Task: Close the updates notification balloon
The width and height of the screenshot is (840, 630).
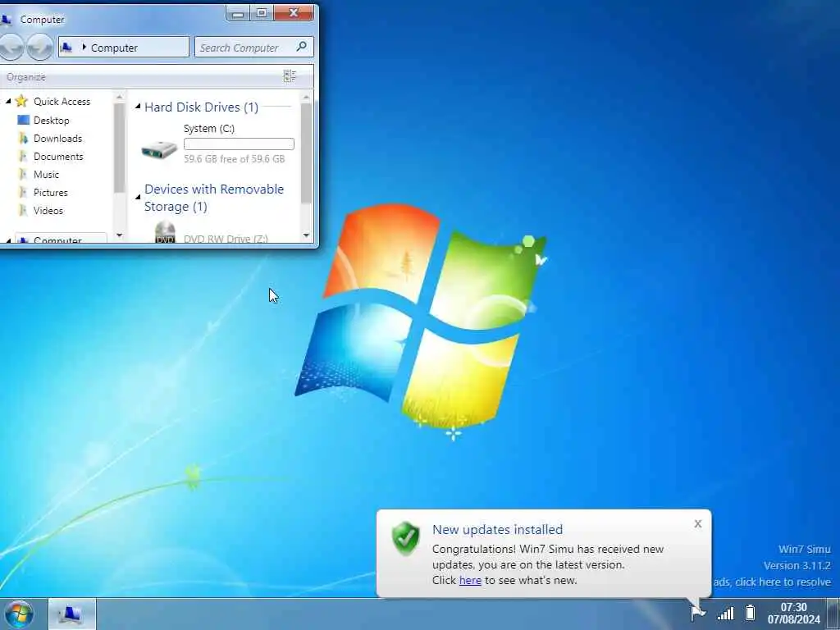Action: click(x=697, y=524)
